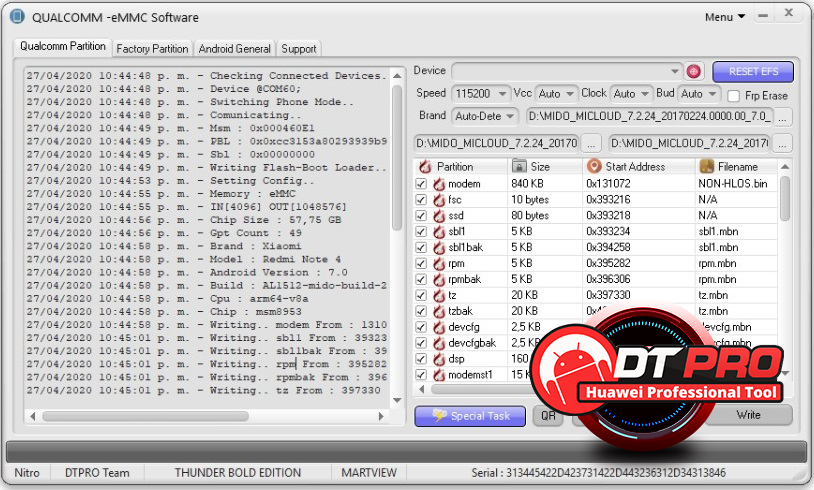Uncheck the ssd partition checkbox
The image size is (814, 490).
(421, 215)
